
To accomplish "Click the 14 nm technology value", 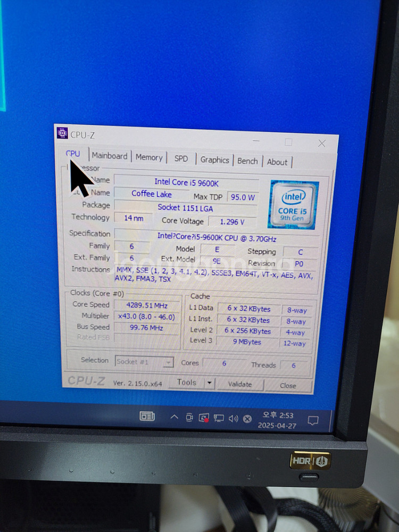I will (134, 218).
